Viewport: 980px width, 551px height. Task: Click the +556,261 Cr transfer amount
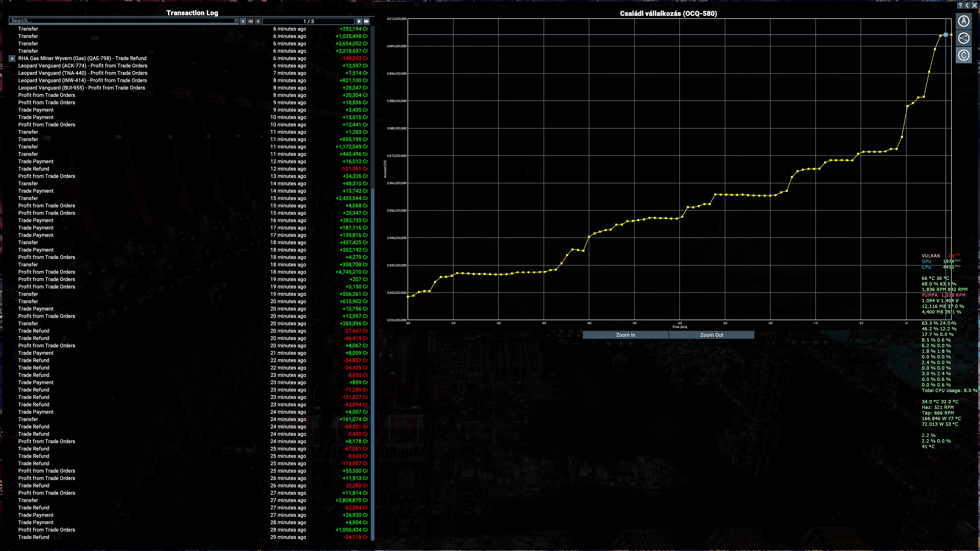[x=353, y=294]
